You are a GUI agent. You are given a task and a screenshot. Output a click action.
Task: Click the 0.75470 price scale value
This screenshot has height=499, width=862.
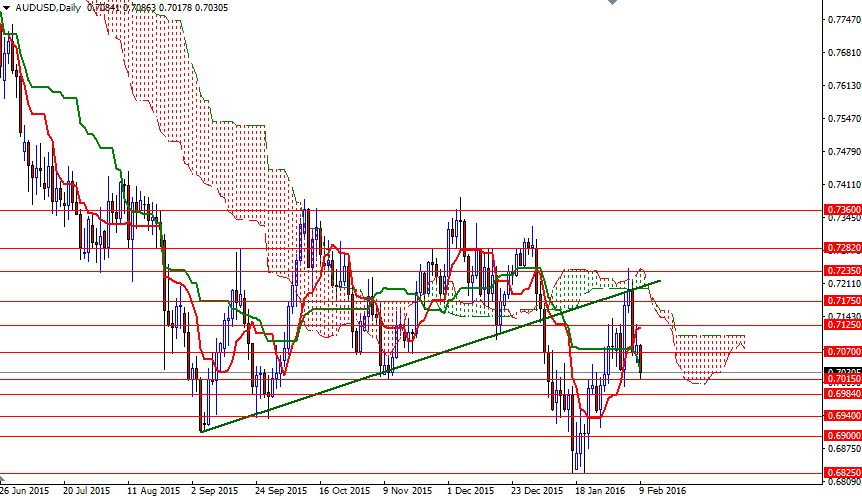click(844, 119)
